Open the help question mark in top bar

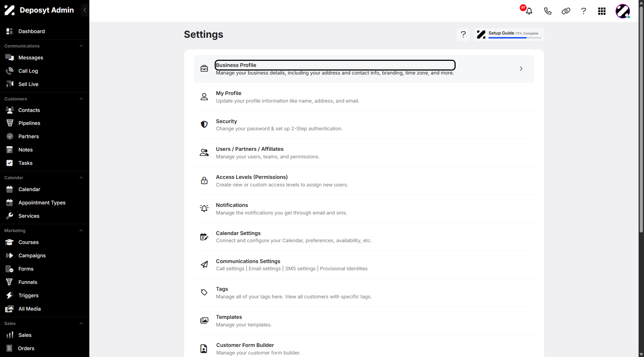(x=583, y=11)
